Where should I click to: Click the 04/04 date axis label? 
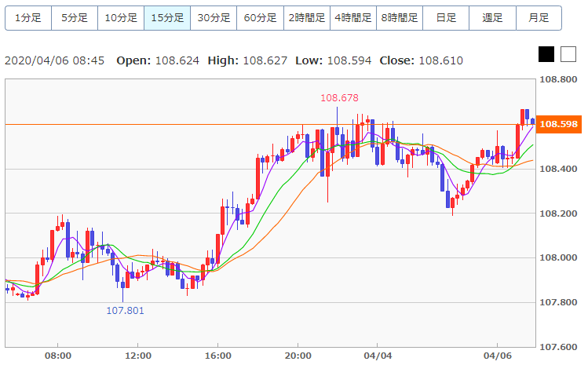click(x=378, y=356)
